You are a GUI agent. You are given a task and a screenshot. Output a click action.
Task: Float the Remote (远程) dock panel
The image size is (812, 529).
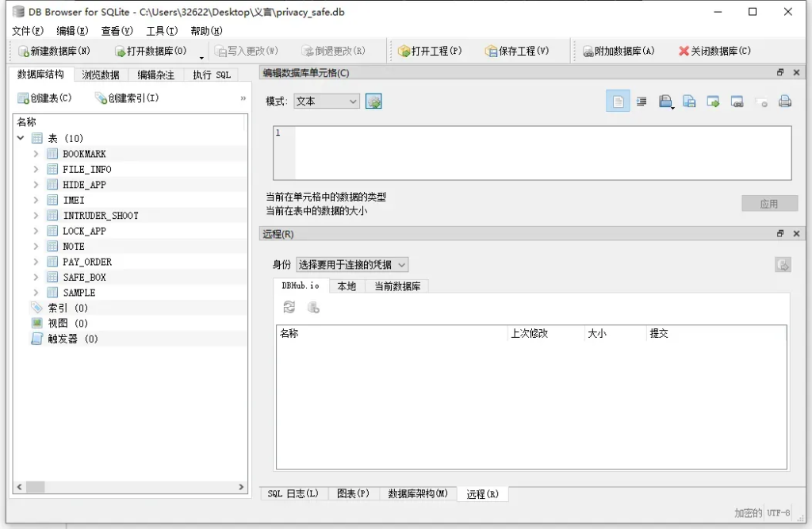pyautogui.click(x=780, y=234)
